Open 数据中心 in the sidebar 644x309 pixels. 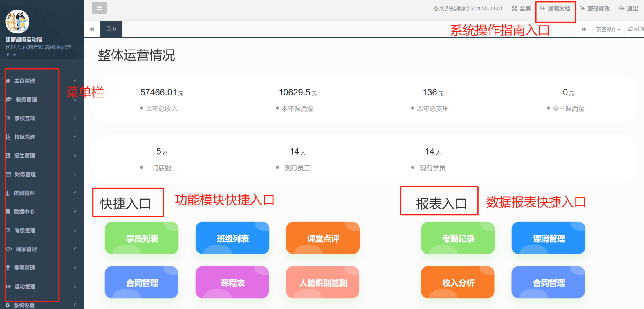[24, 212]
